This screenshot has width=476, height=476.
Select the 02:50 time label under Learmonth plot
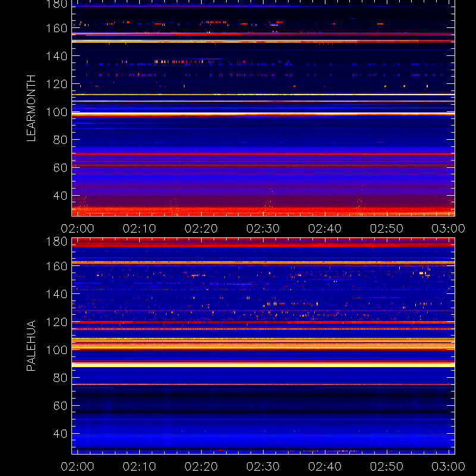(x=386, y=228)
